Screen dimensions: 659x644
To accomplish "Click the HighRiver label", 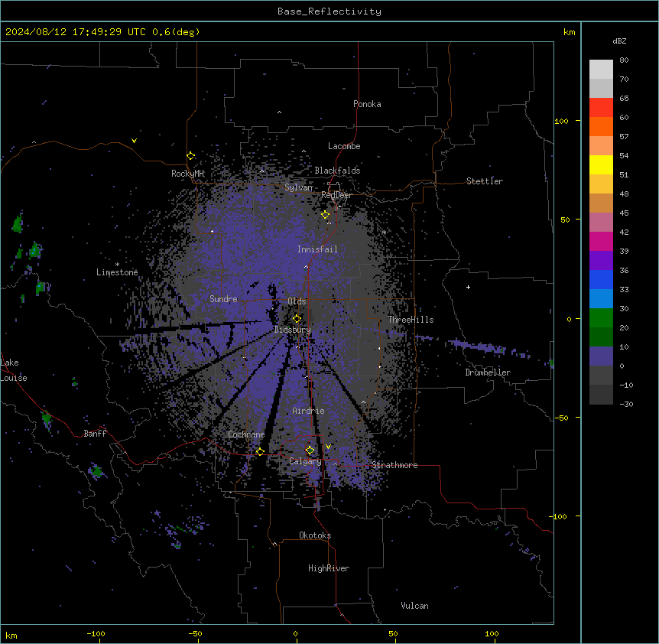I will click(329, 568).
